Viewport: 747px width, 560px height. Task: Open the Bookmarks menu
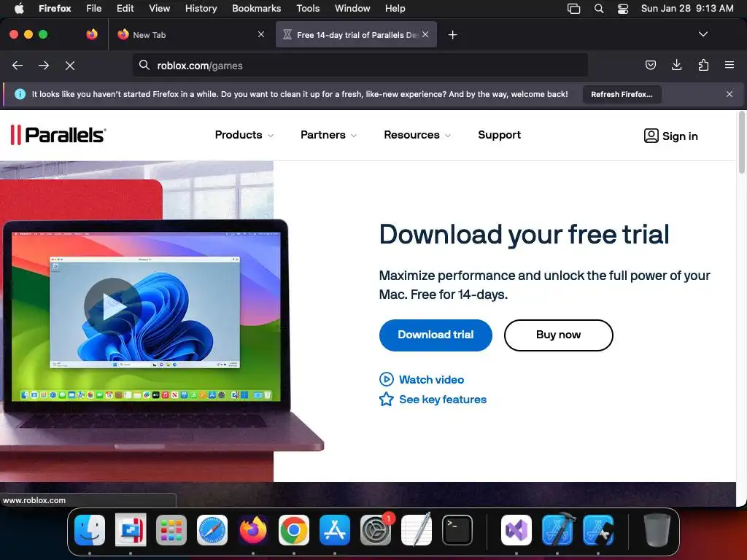pyautogui.click(x=256, y=8)
